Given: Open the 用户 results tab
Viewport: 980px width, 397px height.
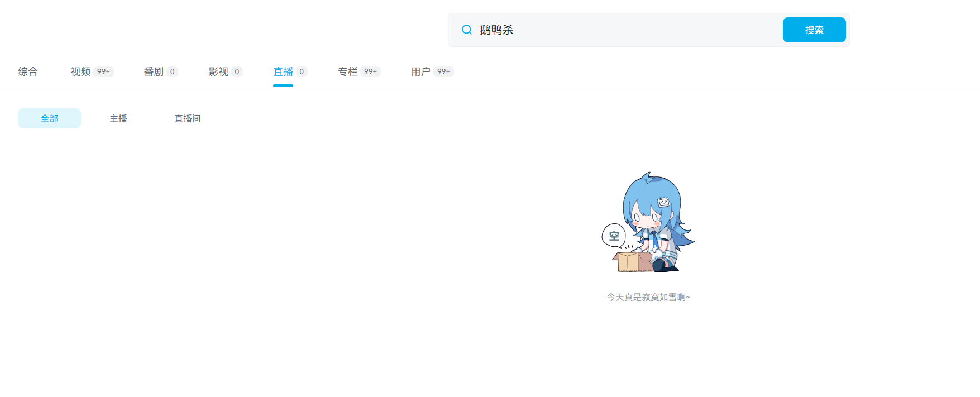Looking at the screenshot, I should pyautogui.click(x=432, y=71).
